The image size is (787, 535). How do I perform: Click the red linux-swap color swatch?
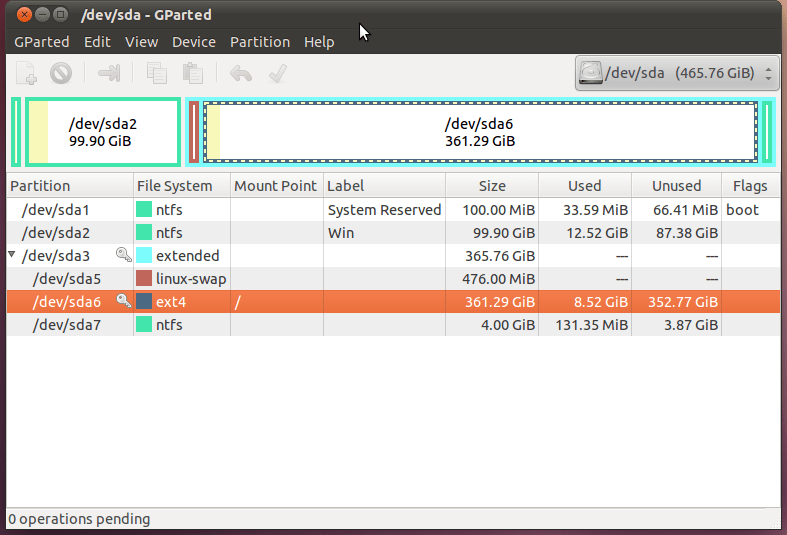[144, 279]
